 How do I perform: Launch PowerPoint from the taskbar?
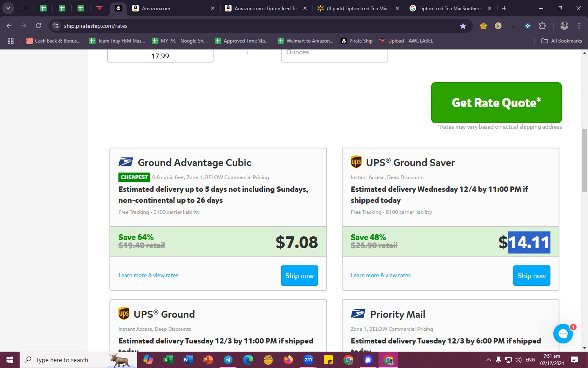(208, 360)
